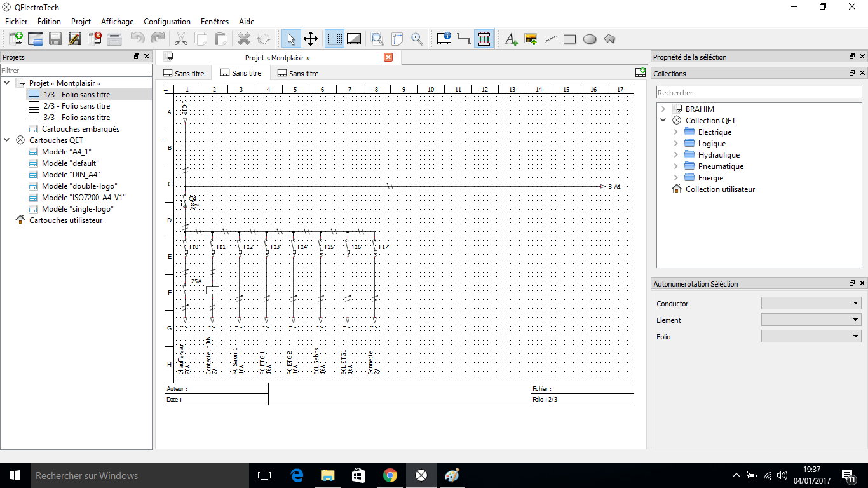The width and height of the screenshot is (868, 488).
Task: Activate the selection pointer mode
Action: (x=291, y=39)
